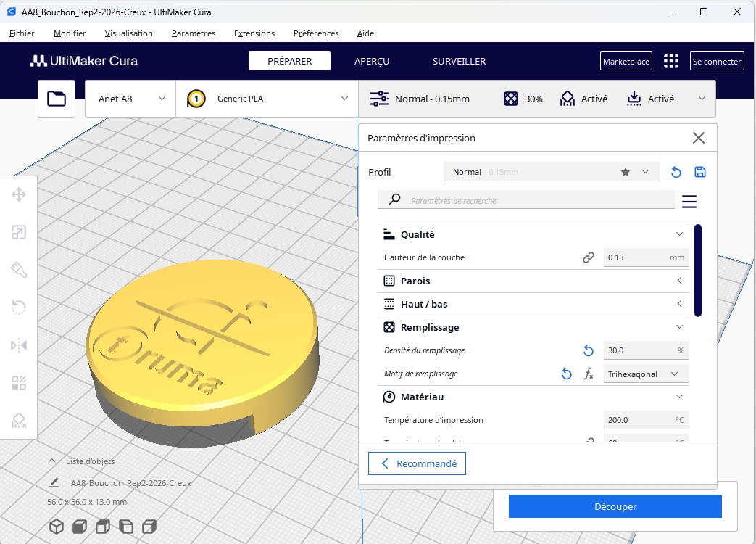The height and width of the screenshot is (544, 756).
Task: Select the Scale tool in left toolbar
Action: (19, 232)
